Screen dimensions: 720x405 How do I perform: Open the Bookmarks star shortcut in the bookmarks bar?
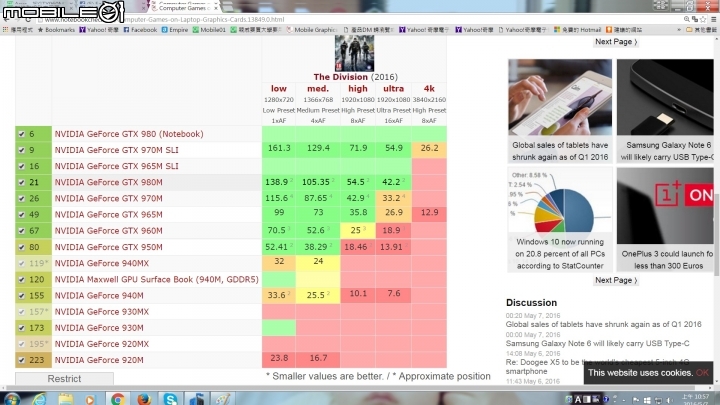click(56, 30)
